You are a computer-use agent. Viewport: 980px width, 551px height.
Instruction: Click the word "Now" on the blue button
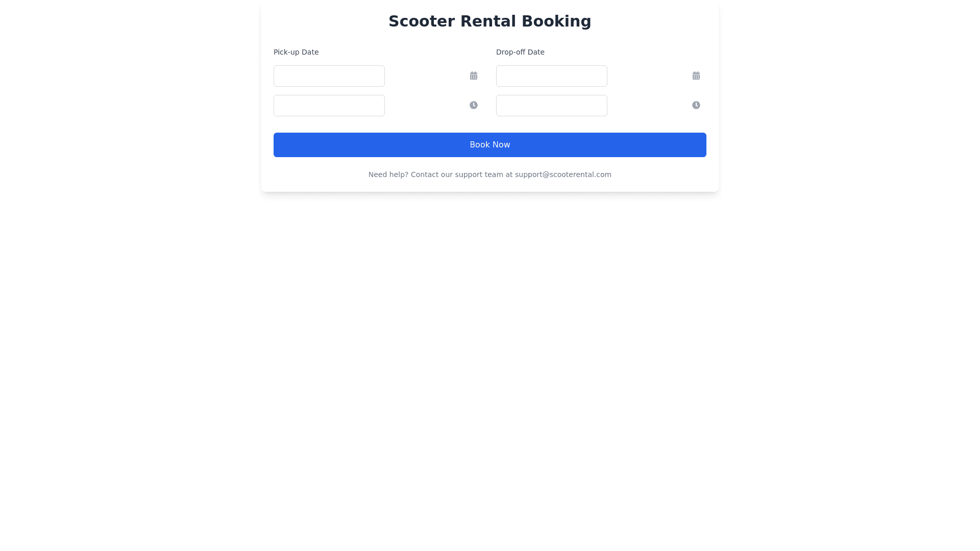pyautogui.click(x=501, y=145)
